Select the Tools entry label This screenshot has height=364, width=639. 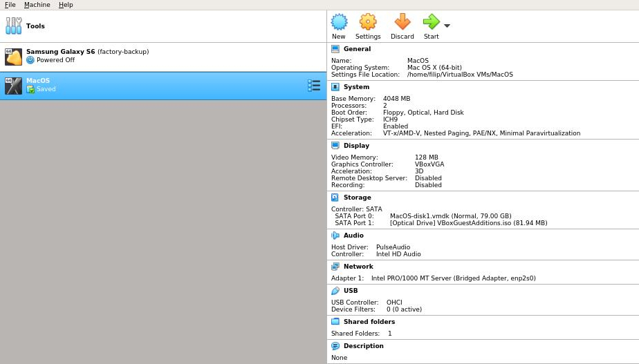click(x=35, y=26)
